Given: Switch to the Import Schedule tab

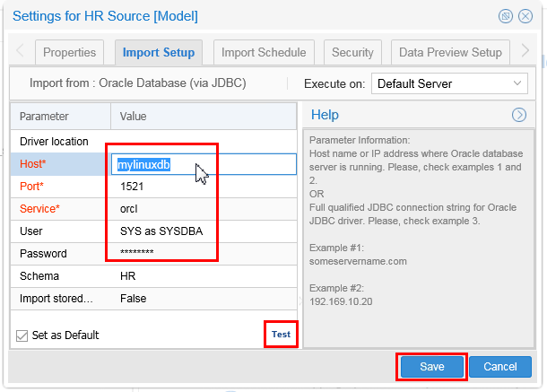Looking at the screenshot, I should [x=264, y=52].
